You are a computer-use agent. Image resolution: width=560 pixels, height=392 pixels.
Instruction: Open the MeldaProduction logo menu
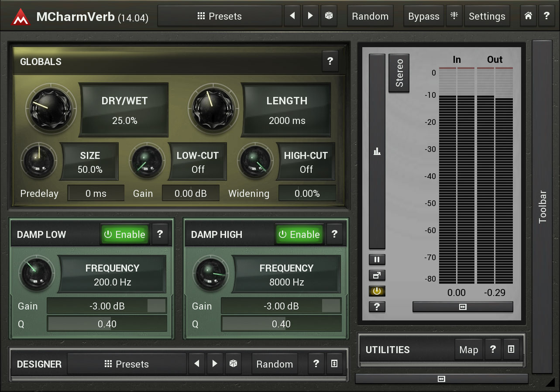pos(21,17)
